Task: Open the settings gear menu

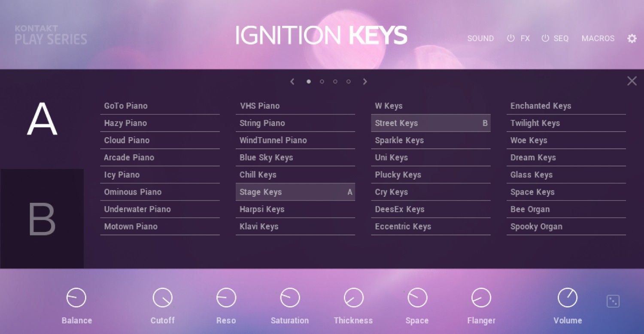Action: coord(632,38)
